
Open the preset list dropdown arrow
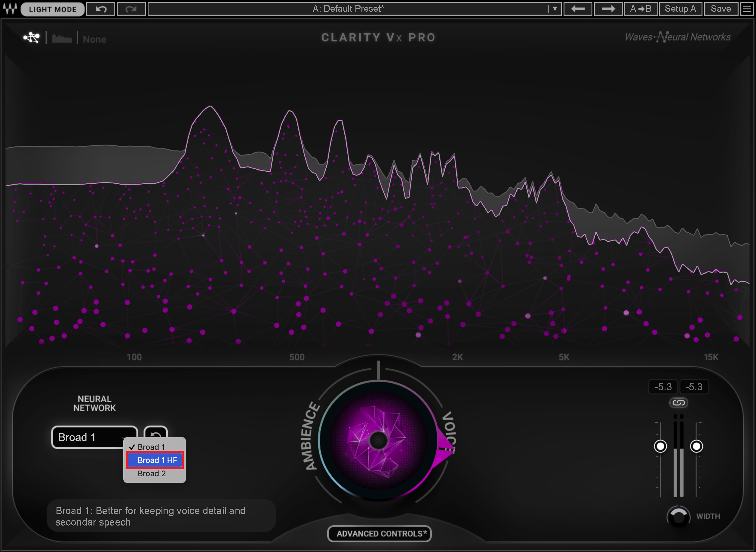point(555,9)
